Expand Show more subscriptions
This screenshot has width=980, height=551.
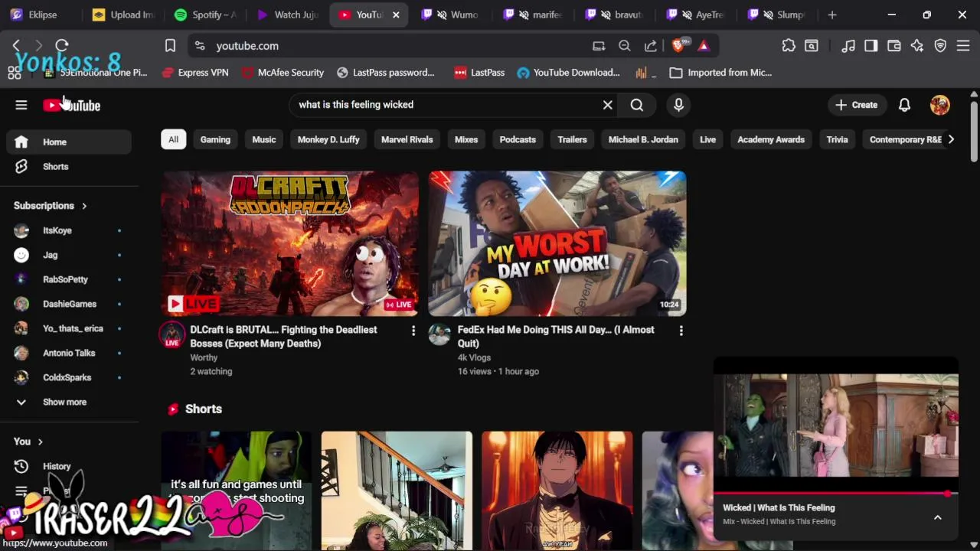pyautogui.click(x=69, y=402)
